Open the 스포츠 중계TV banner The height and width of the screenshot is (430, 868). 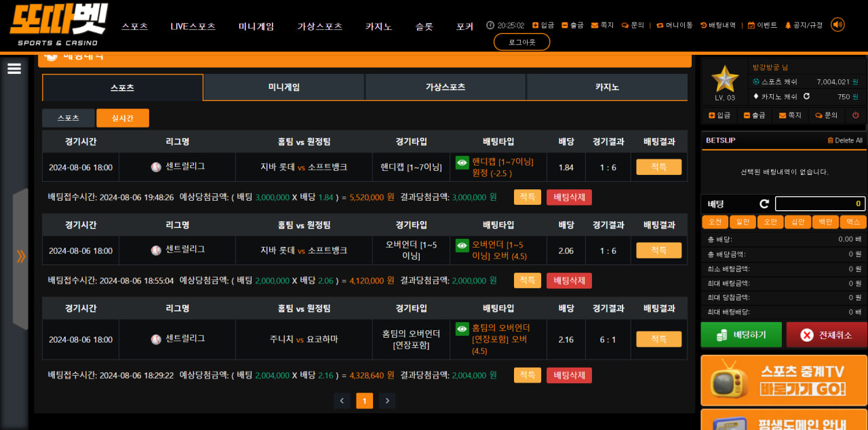pyautogui.click(x=783, y=380)
